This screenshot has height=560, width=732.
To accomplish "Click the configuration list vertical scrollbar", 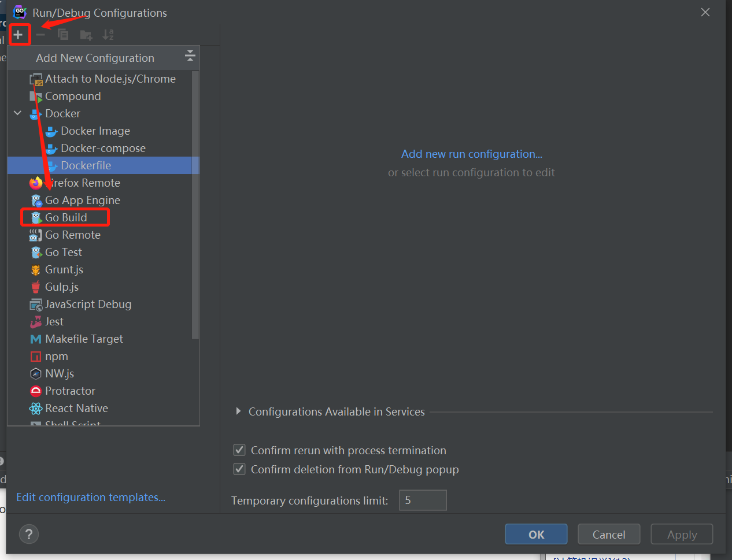I will 195,205.
